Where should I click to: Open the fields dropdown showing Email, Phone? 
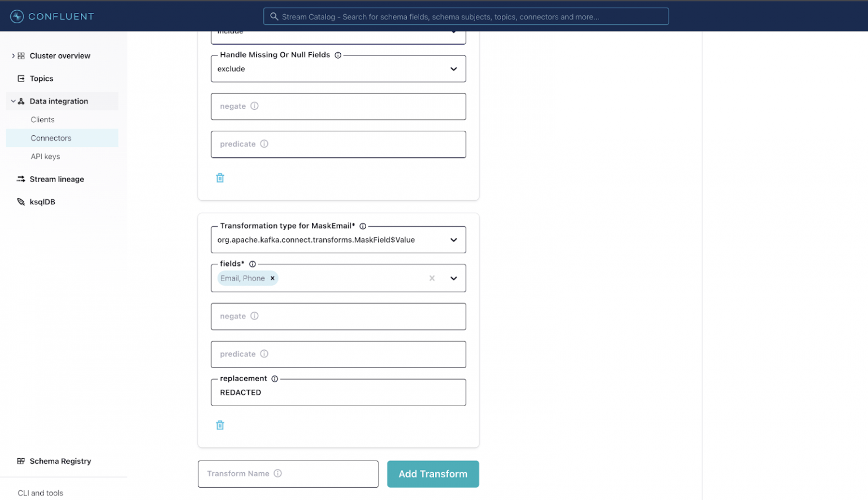point(453,278)
